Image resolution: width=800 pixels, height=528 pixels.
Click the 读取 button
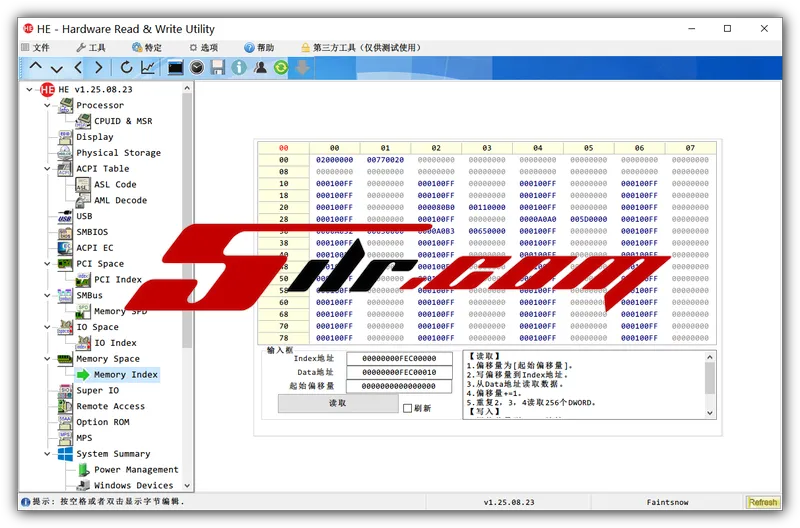point(338,403)
